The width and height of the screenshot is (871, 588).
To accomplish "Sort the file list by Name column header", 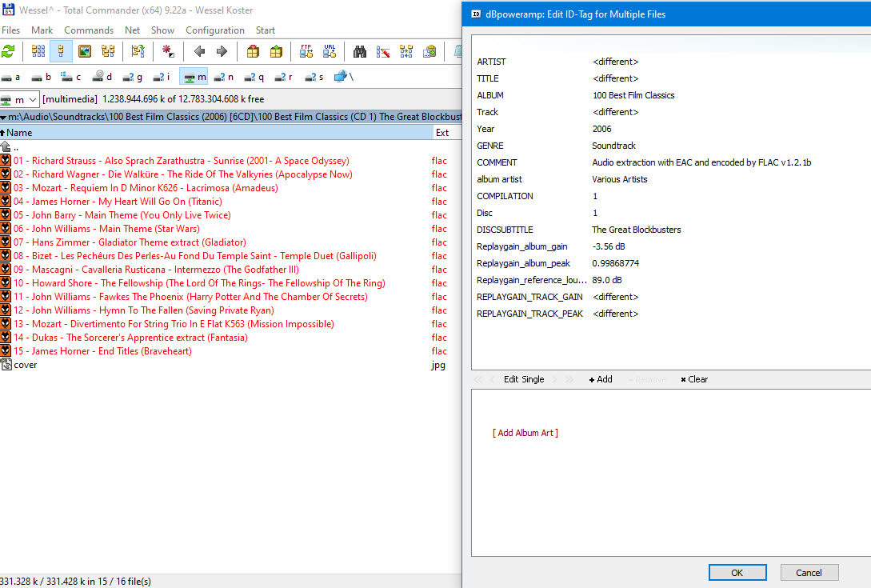I will (217, 133).
